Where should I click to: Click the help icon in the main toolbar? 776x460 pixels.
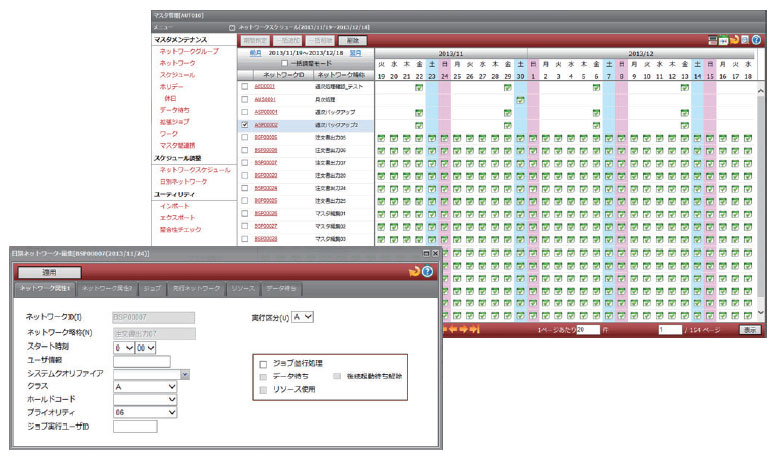pos(756,40)
